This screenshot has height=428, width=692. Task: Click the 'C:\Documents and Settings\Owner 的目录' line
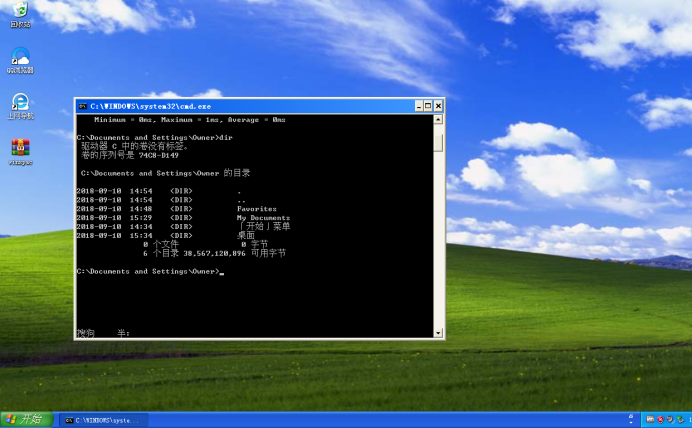coord(165,173)
